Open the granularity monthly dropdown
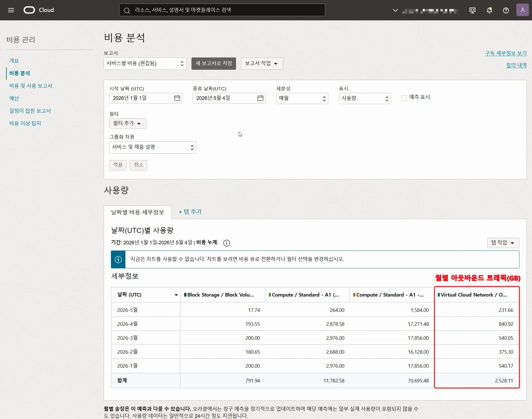This screenshot has width=532, height=419. coord(302,98)
